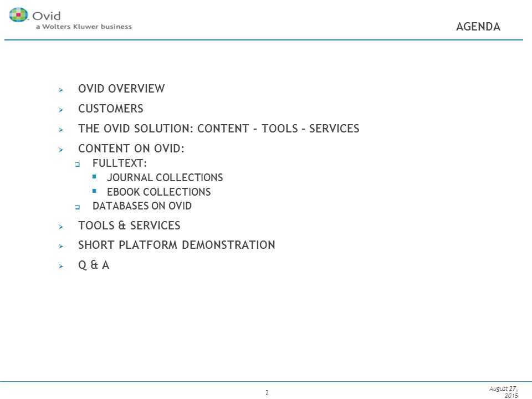532x399 pixels.
Task: Click the square bullet beside FULLTEXT
Action: [x=78, y=165]
